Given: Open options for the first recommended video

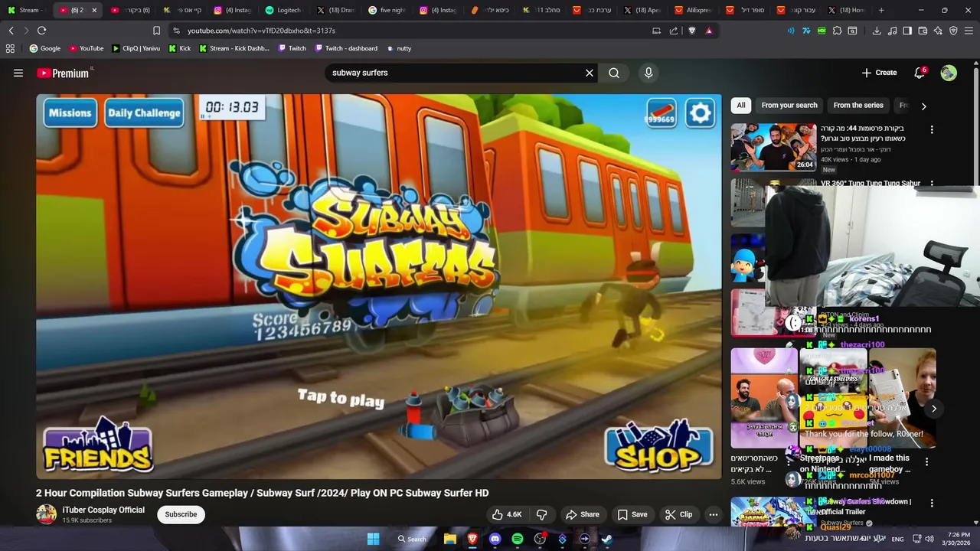Looking at the screenshot, I should click(932, 130).
